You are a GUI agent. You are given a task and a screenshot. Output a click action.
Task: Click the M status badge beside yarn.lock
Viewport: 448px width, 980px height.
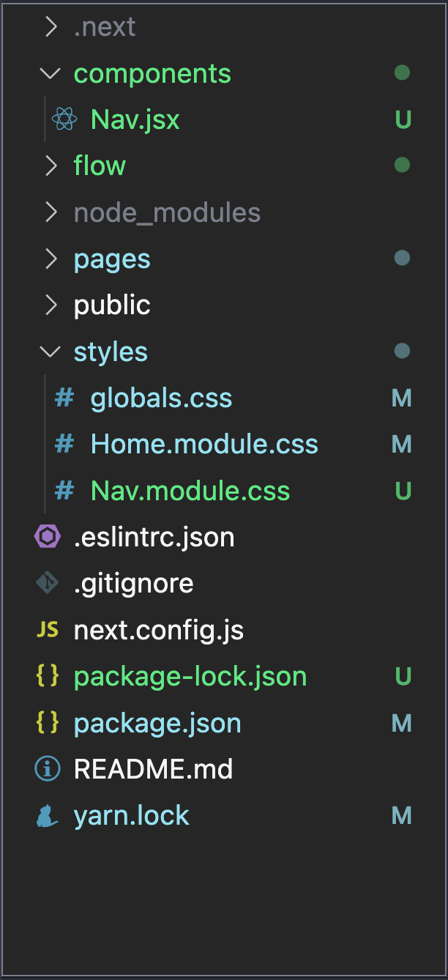tap(402, 816)
